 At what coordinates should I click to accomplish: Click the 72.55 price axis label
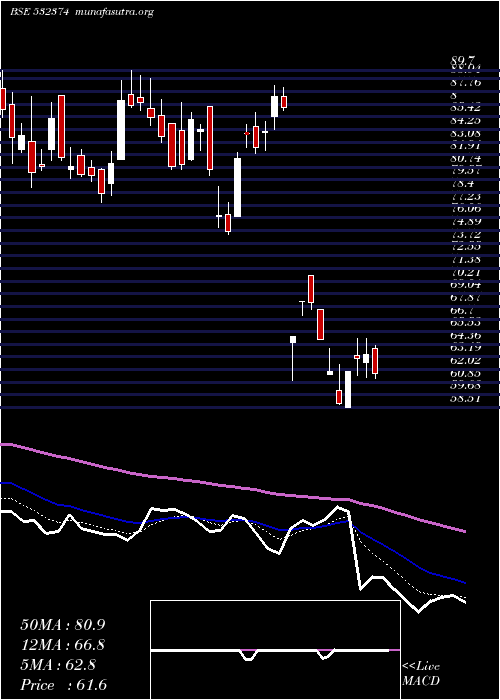click(x=465, y=247)
